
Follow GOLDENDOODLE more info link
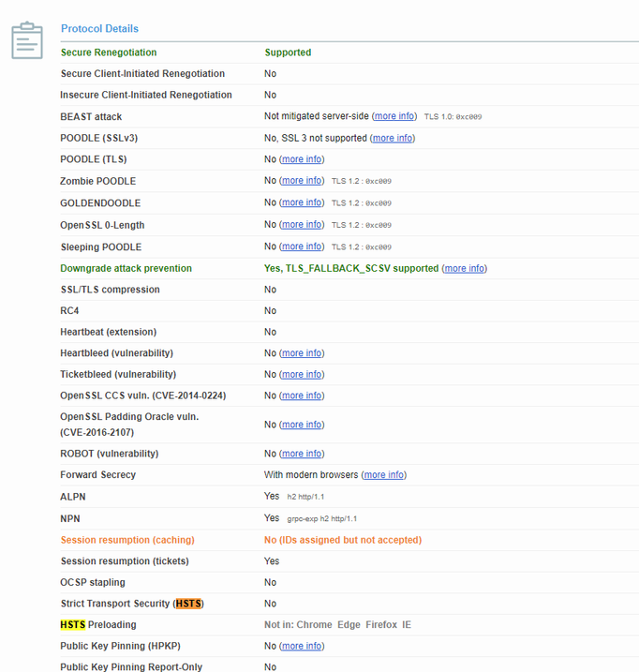pyautogui.click(x=302, y=202)
